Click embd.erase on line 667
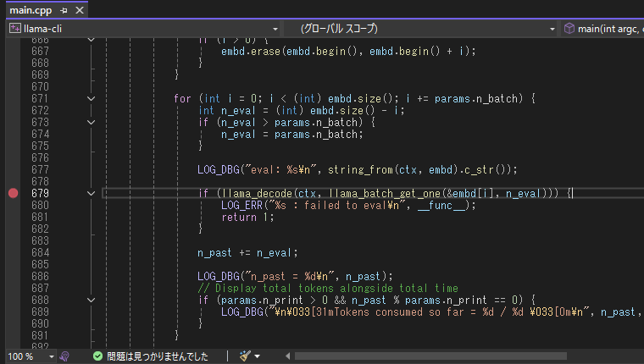 point(251,52)
